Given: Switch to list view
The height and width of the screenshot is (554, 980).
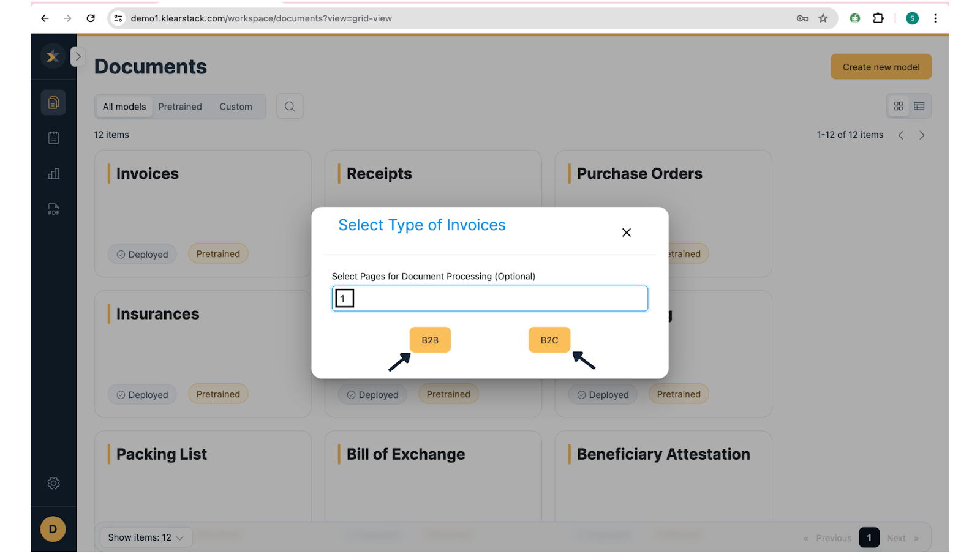Looking at the screenshot, I should point(919,106).
